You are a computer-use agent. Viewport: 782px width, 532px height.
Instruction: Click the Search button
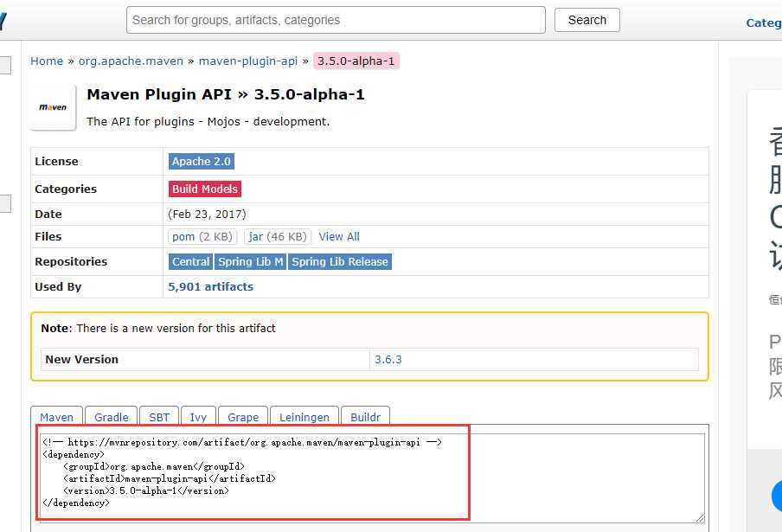click(587, 20)
